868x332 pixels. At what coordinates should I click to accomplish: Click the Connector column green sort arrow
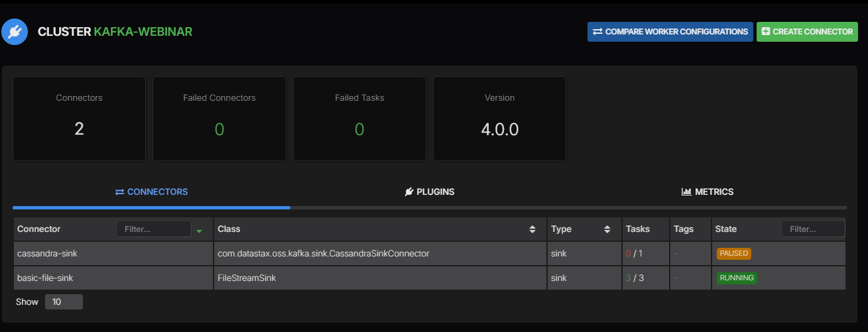(x=199, y=231)
